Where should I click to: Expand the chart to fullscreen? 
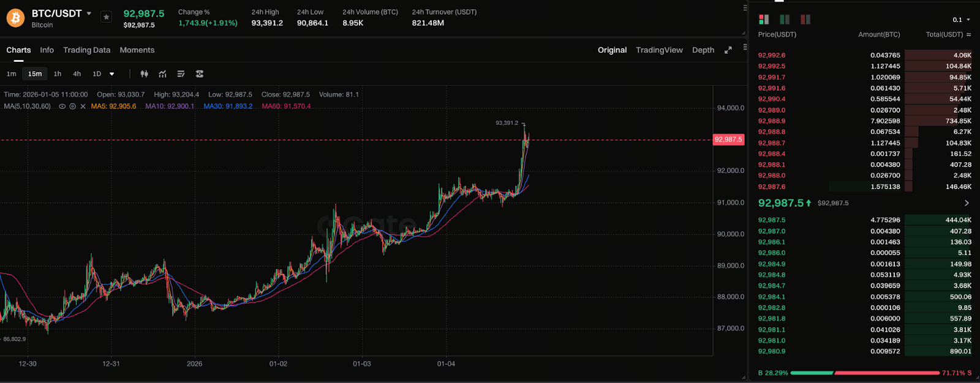(728, 50)
